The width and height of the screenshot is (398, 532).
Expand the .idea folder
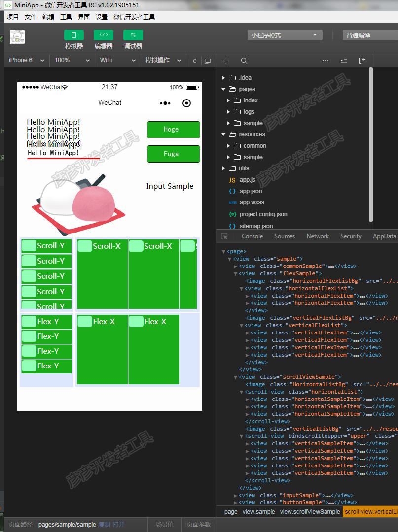(x=223, y=78)
